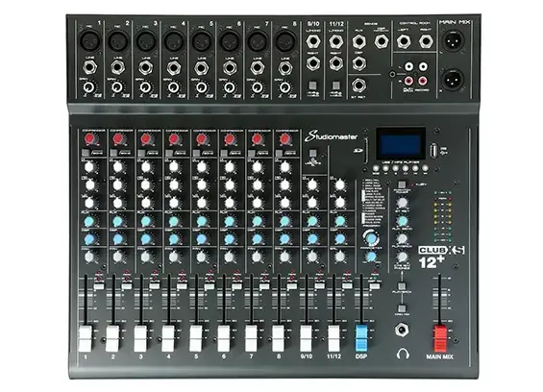
Task: Click the CONTROL ROOM LEFT output jack
Action: click(404, 41)
